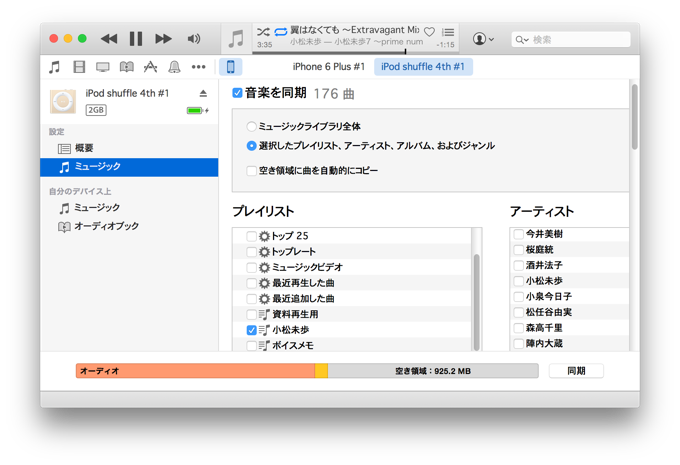Click the 同期 sync button

(x=576, y=371)
